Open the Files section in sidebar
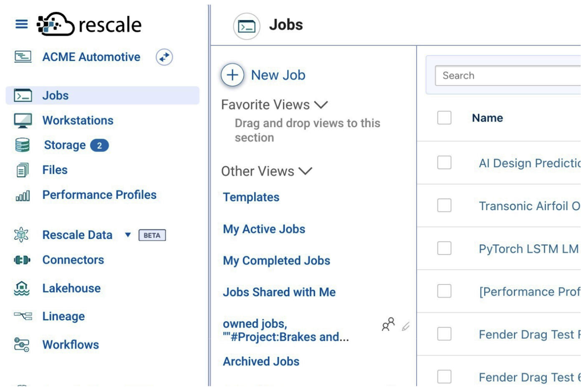Image resolution: width=581 pixels, height=392 pixels. [x=55, y=170]
